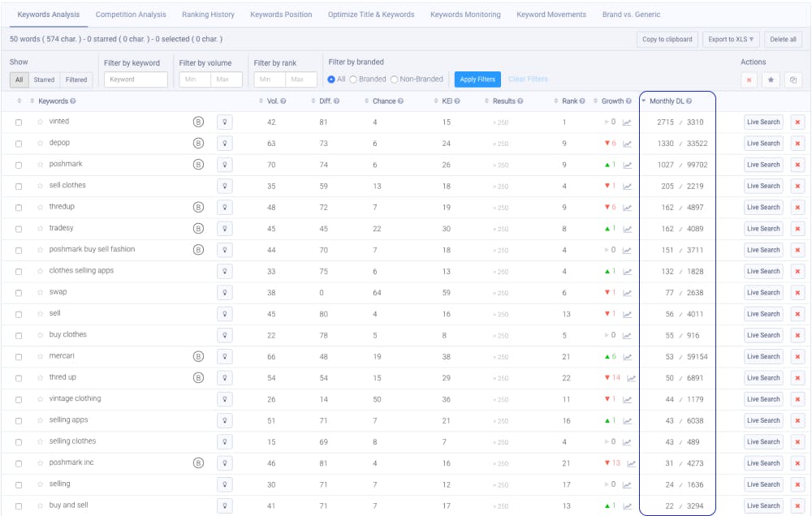This screenshot has height=516, width=812.
Task: Check the vinted row checkbox
Action: [x=19, y=123]
